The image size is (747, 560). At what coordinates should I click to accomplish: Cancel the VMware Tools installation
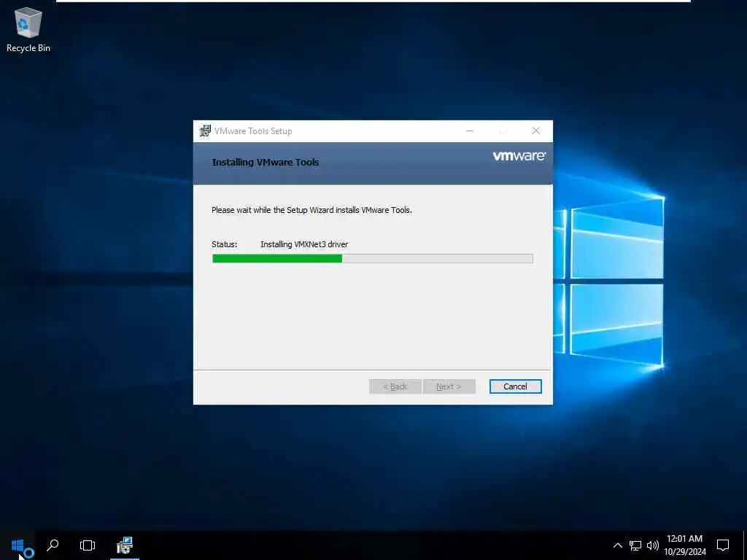(515, 386)
